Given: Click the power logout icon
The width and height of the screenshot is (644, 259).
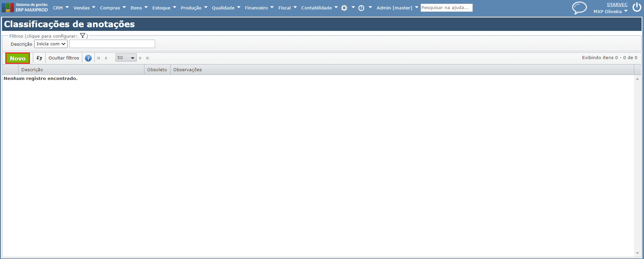Looking at the screenshot, I should (x=637, y=7).
